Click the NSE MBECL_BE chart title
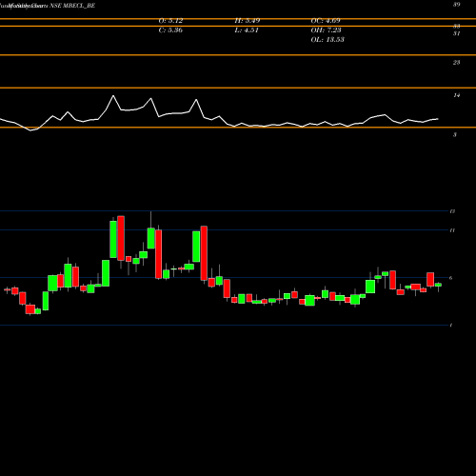The width and height of the screenshot is (476, 476). [72, 6]
